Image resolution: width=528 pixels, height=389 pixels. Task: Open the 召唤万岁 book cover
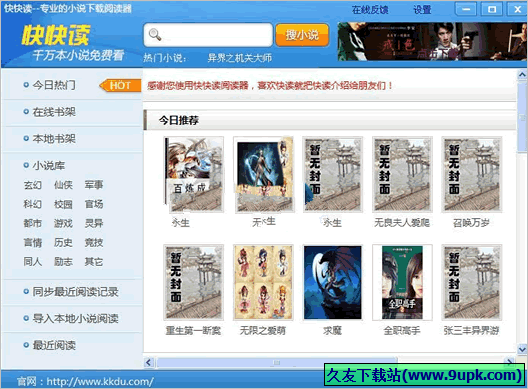(x=472, y=174)
